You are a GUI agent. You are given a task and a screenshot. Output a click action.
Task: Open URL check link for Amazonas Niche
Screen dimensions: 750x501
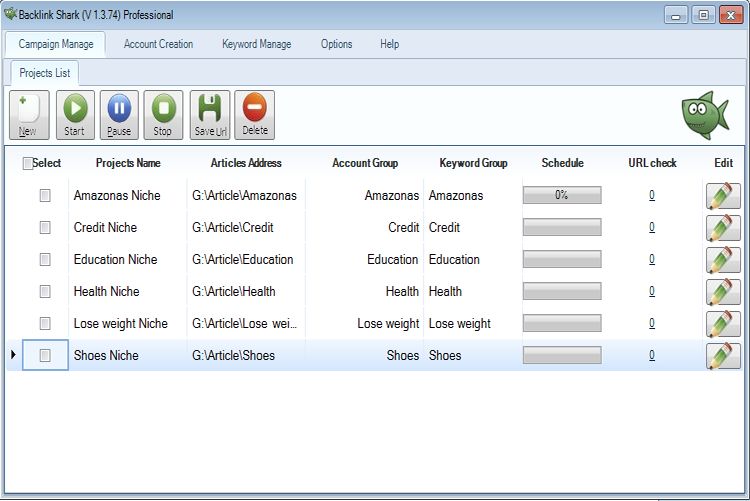[651, 195]
